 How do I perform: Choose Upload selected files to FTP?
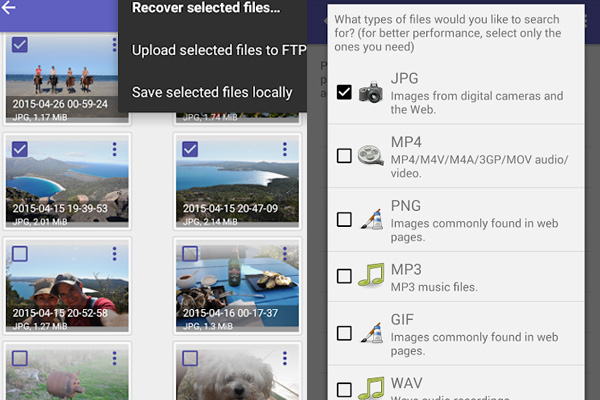tap(219, 50)
